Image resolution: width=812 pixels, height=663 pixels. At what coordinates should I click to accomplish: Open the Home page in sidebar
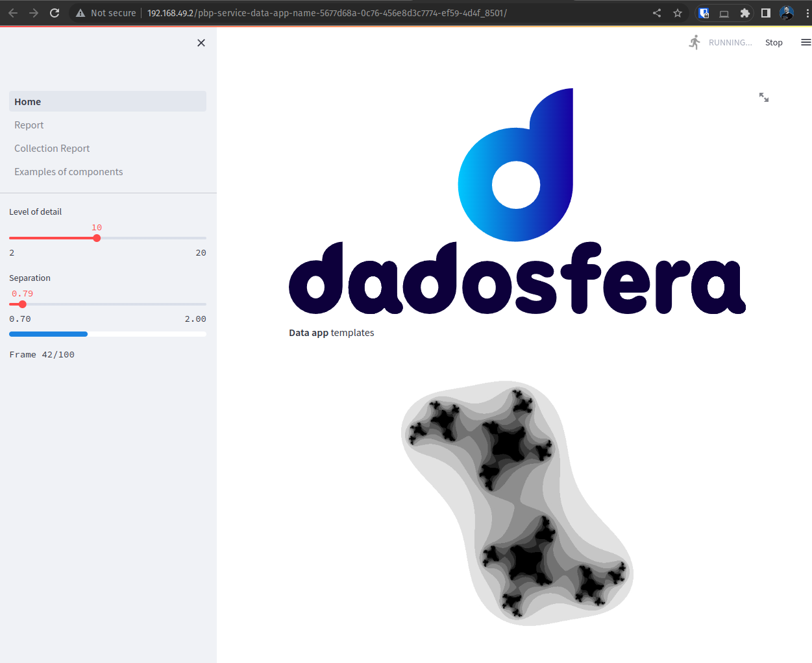point(108,101)
